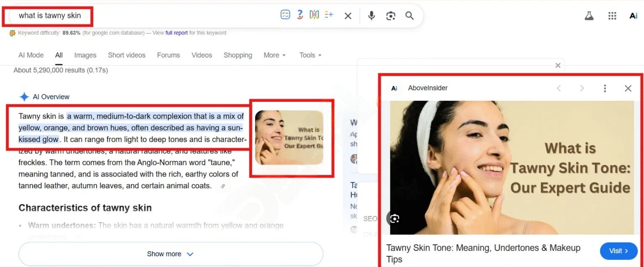Click the keyword difficulty badge icon

(x=12, y=32)
